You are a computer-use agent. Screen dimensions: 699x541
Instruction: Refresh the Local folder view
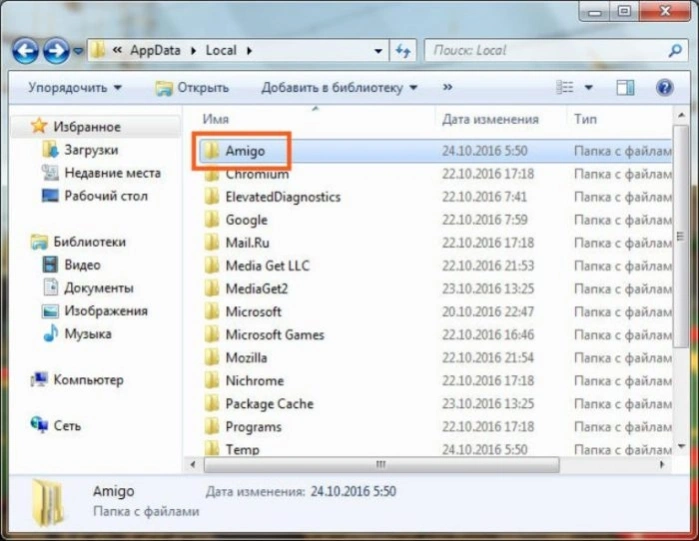(x=403, y=51)
